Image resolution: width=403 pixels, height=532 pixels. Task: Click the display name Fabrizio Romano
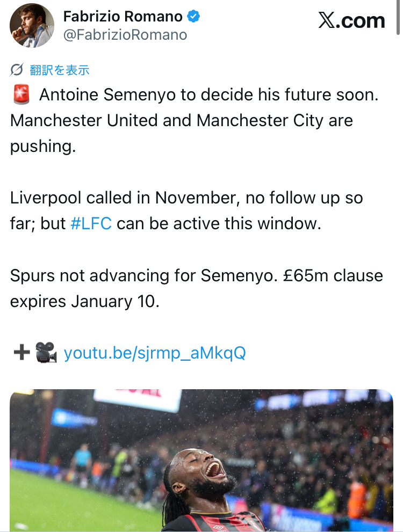coord(123,17)
